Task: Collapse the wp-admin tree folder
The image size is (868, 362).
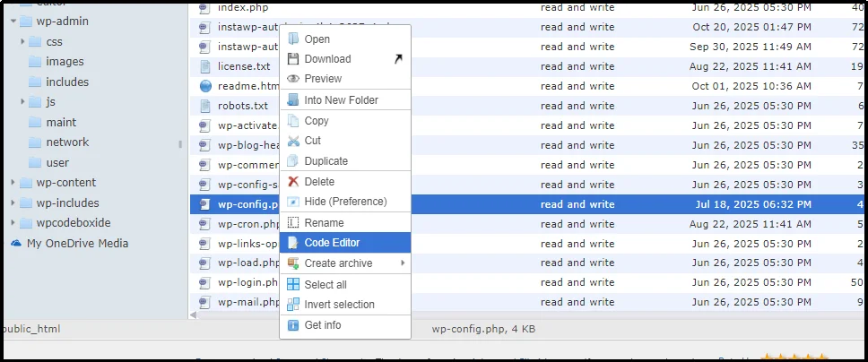Action: click(13, 21)
